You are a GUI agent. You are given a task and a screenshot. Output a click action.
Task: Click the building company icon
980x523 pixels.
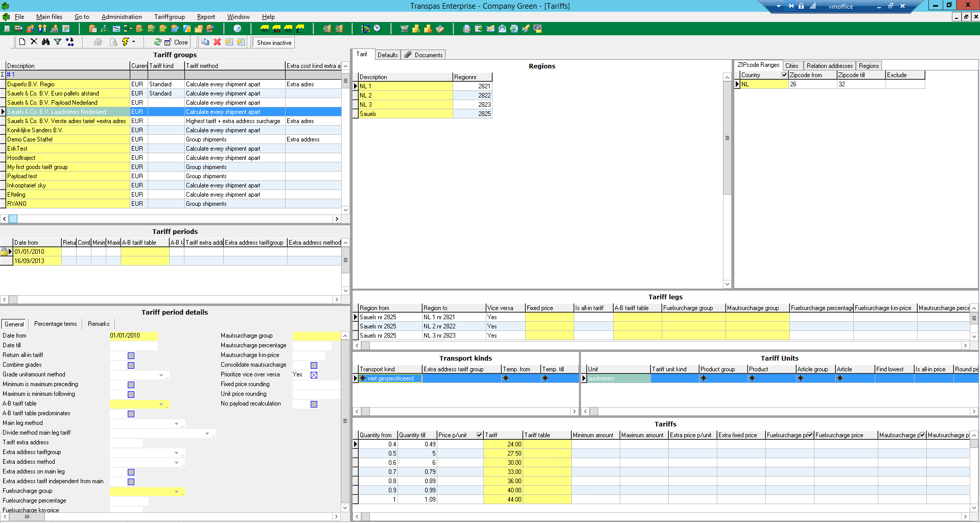[7, 29]
